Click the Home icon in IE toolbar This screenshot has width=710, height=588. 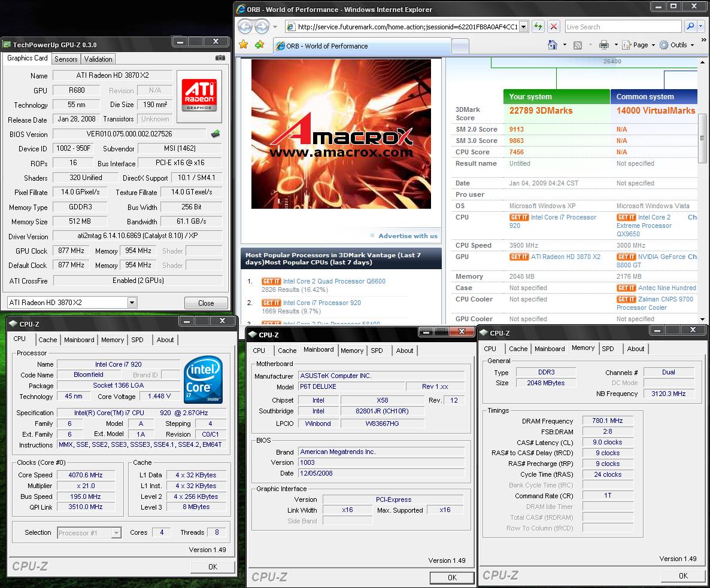tap(553, 45)
